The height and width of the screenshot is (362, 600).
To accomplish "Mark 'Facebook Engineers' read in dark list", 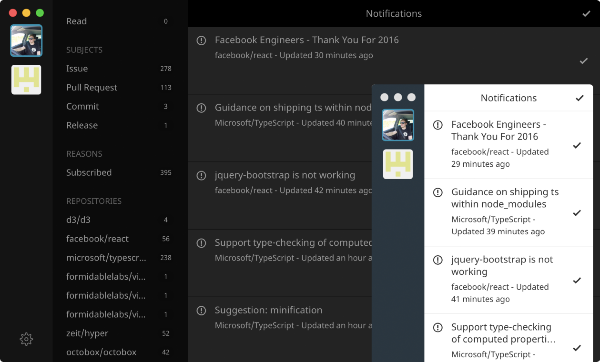I will point(584,61).
